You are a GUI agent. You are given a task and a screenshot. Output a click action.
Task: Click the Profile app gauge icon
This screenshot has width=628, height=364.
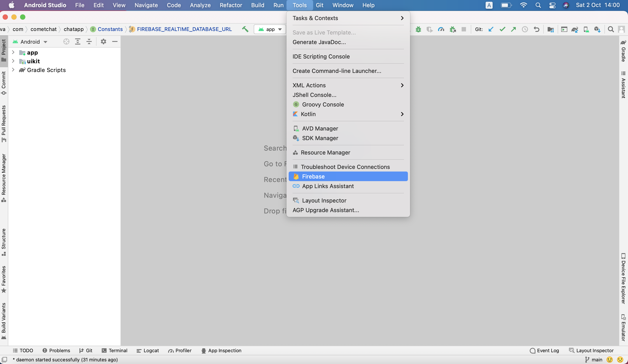tap(441, 29)
